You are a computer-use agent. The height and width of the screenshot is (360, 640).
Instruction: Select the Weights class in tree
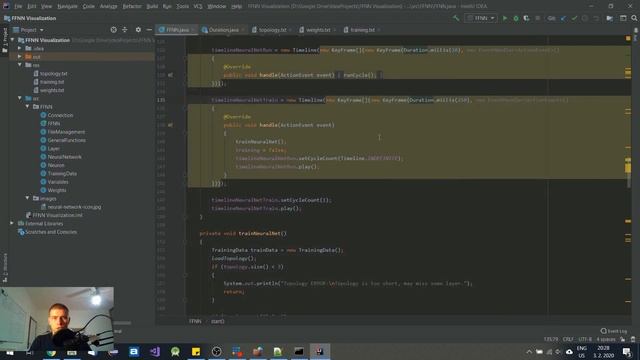click(x=57, y=190)
